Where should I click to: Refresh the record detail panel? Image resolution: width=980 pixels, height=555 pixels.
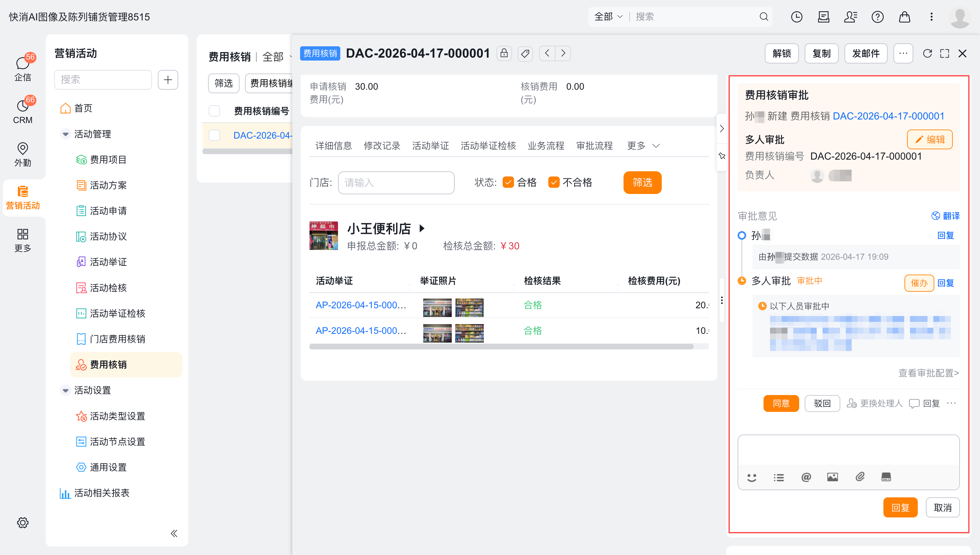click(927, 53)
